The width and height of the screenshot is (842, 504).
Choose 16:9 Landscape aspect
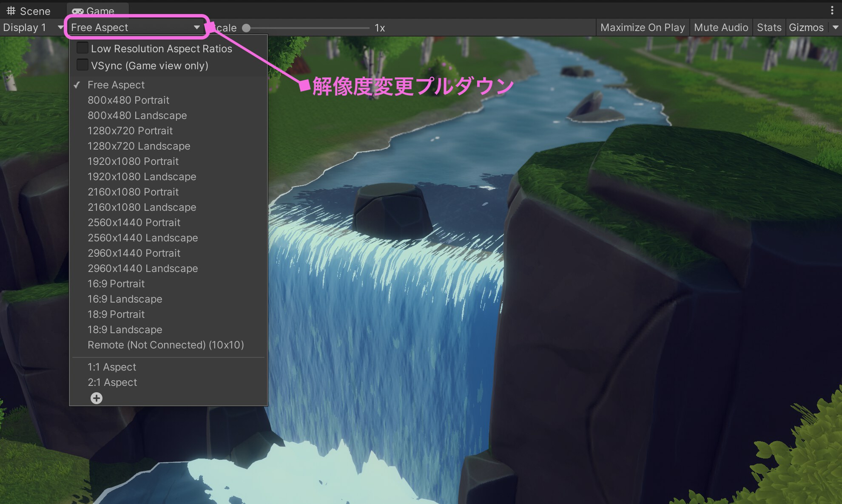pyautogui.click(x=168, y=299)
